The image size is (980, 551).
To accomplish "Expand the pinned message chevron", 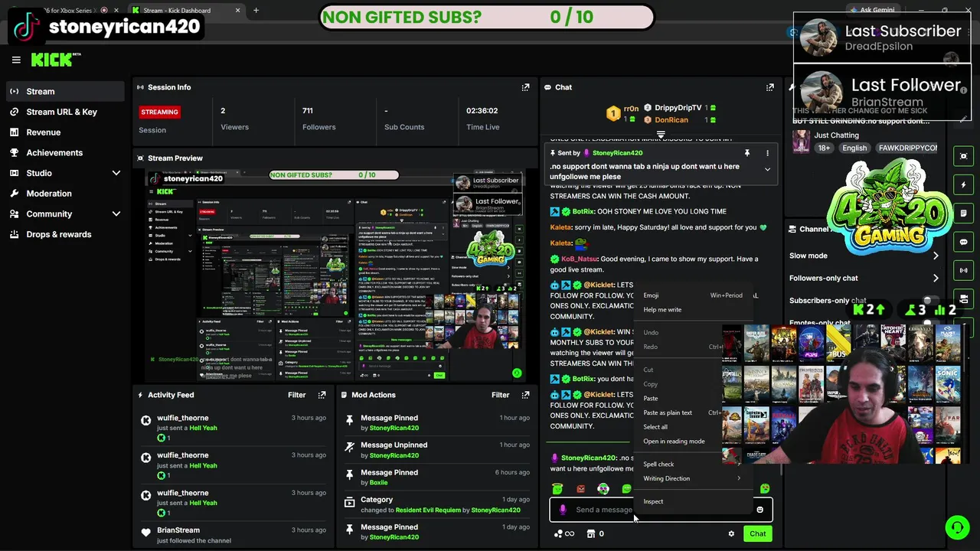I will tap(767, 169).
